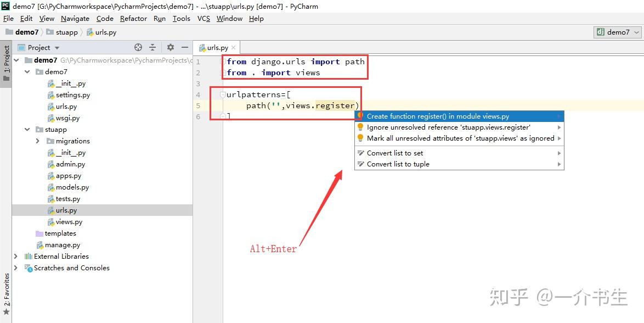Click the fold marker on line 4
The height and width of the screenshot is (323, 644).
click(223, 94)
